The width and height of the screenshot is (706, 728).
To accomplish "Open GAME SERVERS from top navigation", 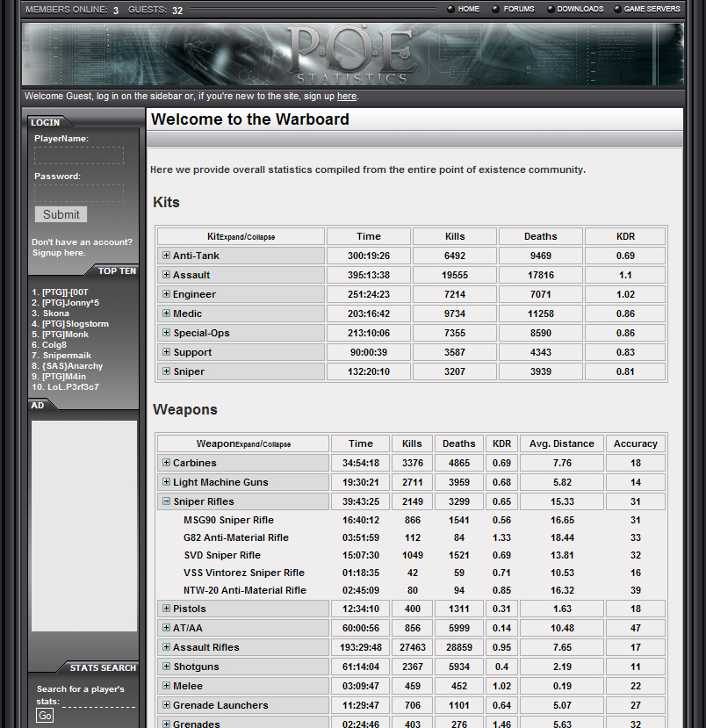I will click(652, 9).
